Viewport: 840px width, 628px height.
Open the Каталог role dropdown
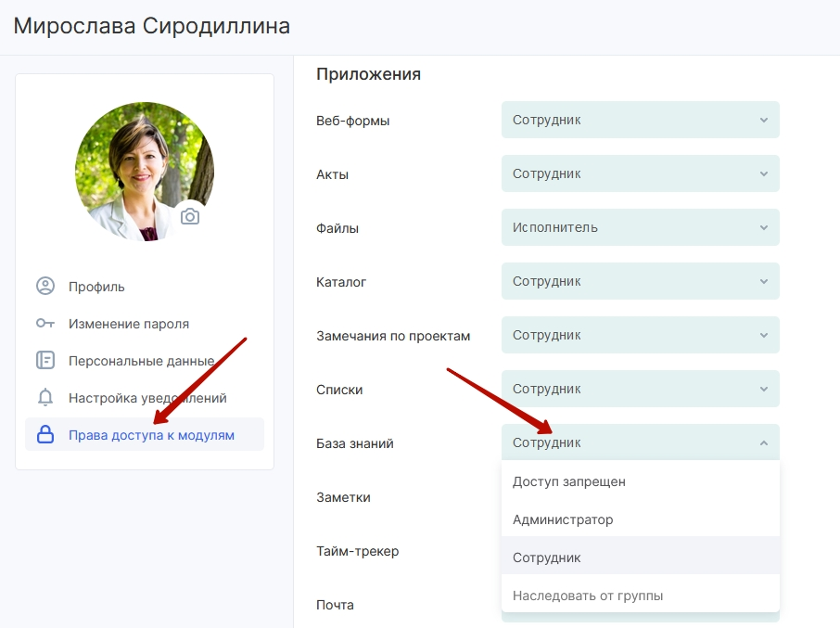click(x=640, y=281)
